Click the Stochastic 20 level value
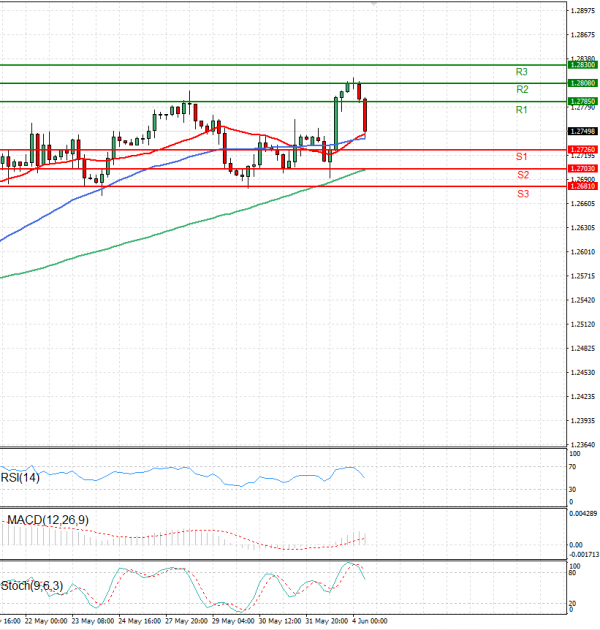Screen dimensions: 600x630 click(x=573, y=603)
